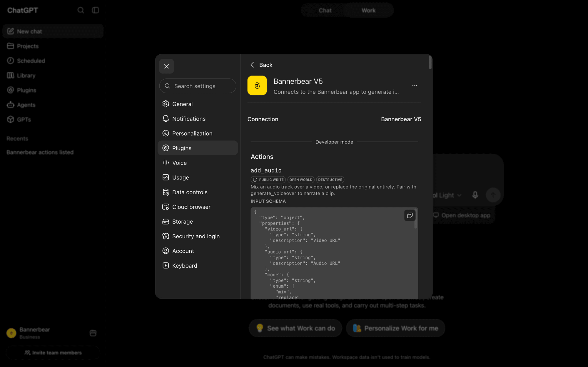Click the input schema code block scrollbar

415,218
